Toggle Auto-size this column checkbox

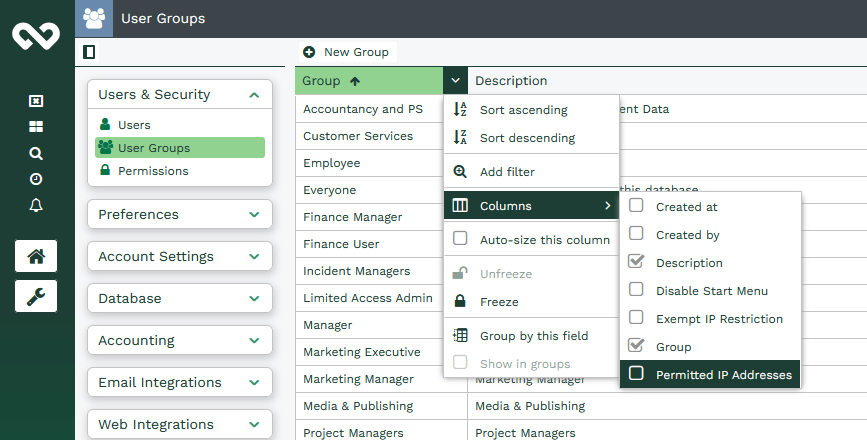point(460,239)
